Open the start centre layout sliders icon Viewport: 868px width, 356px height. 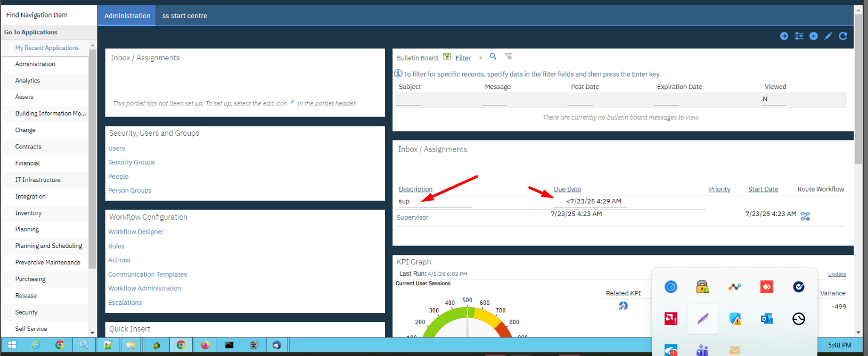point(799,36)
